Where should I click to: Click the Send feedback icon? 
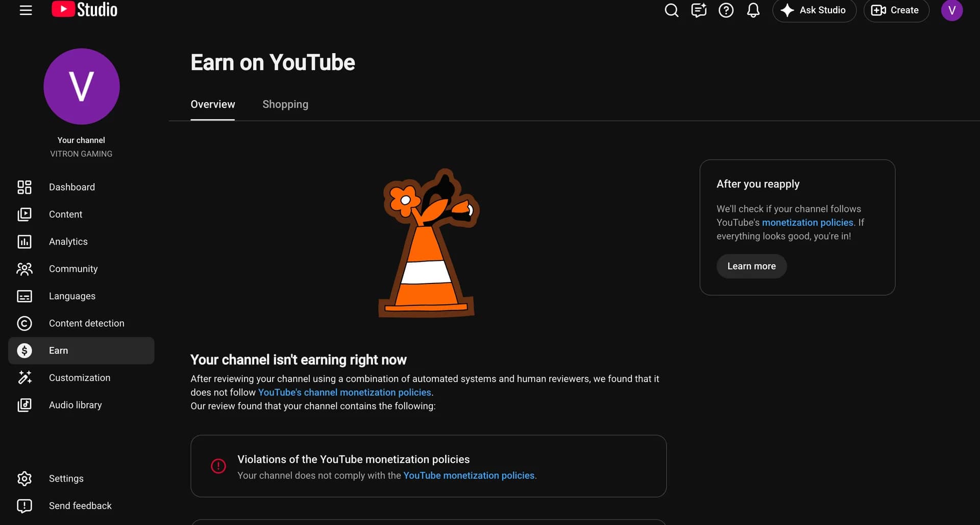tap(24, 506)
